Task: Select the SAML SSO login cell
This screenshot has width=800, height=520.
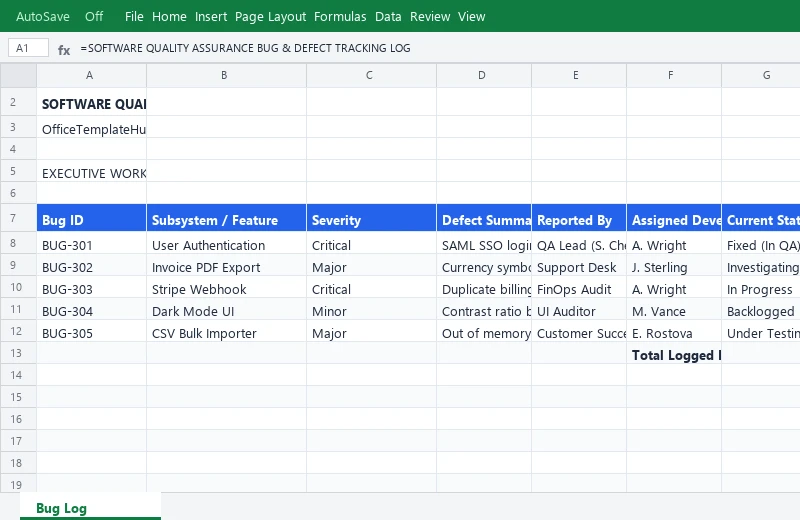Action: pos(484,243)
